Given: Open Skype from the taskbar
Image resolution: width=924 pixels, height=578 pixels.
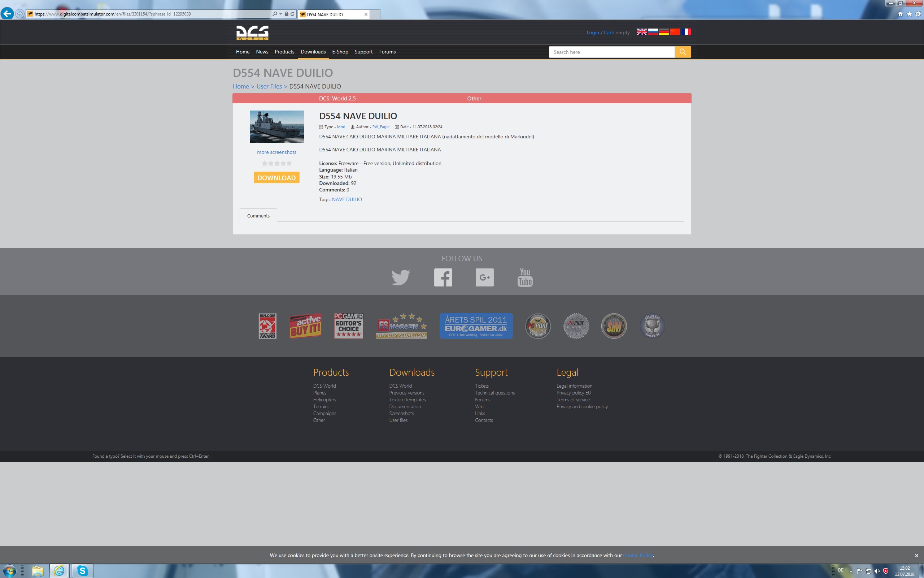Looking at the screenshot, I should pyautogui.click(x=82, y=571).
